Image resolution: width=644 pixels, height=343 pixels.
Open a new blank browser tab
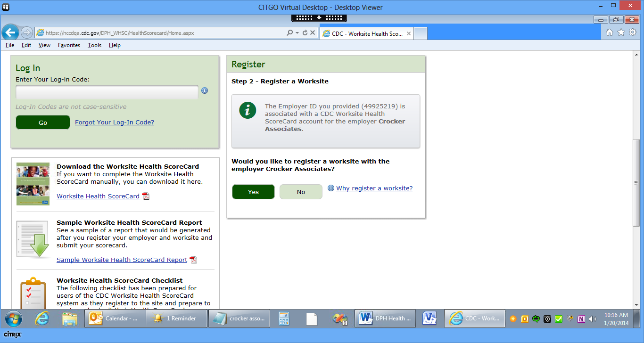pos(421,33)
